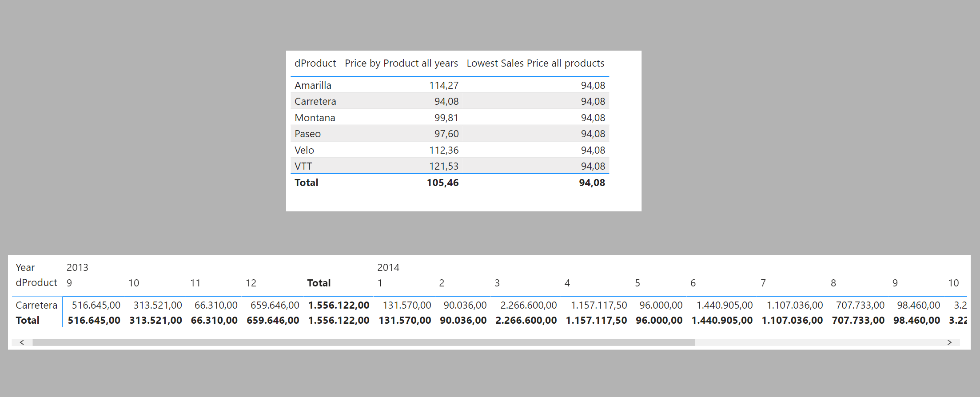Click month 11 header under 2013
Image resolution: width=980 pixels, height=397 pixels.
coord(195,283)
